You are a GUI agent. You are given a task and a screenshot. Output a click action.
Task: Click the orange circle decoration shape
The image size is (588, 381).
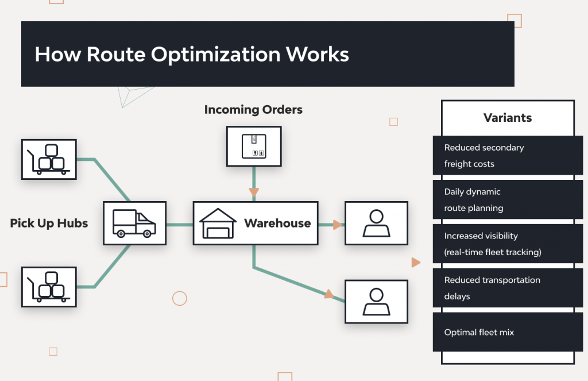click(x=179, y=298)
